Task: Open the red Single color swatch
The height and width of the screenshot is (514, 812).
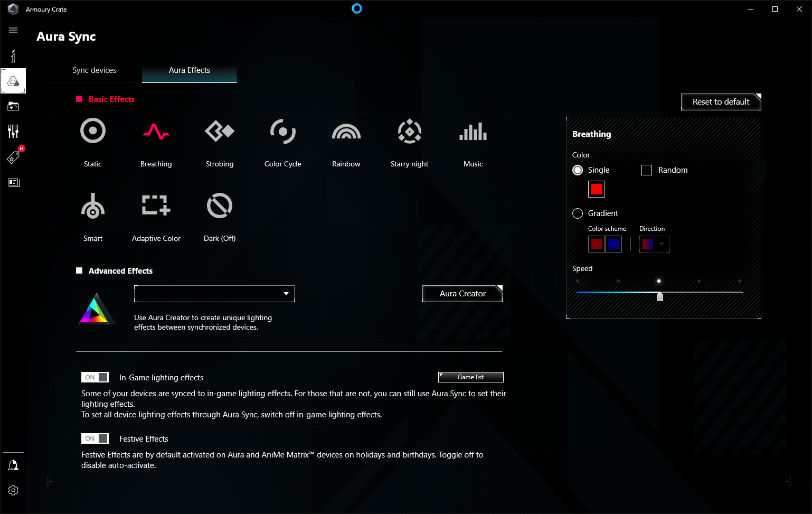Action: (x=597, y=189)
